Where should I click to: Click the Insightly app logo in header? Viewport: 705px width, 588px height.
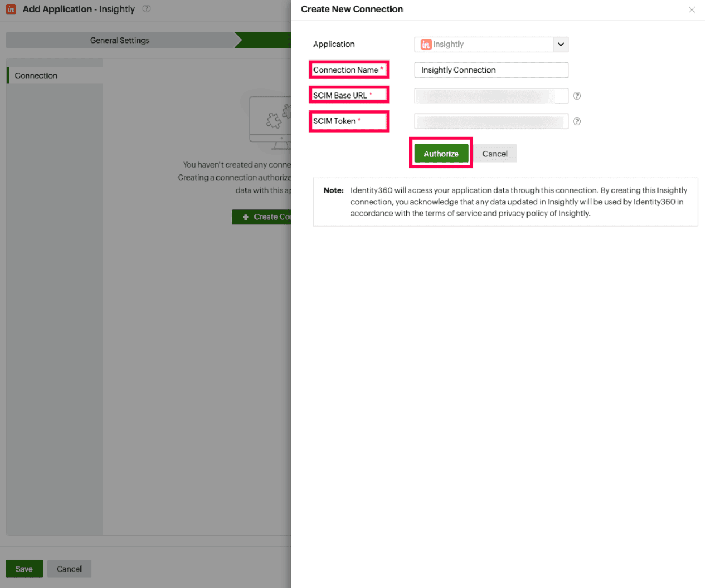11,9
